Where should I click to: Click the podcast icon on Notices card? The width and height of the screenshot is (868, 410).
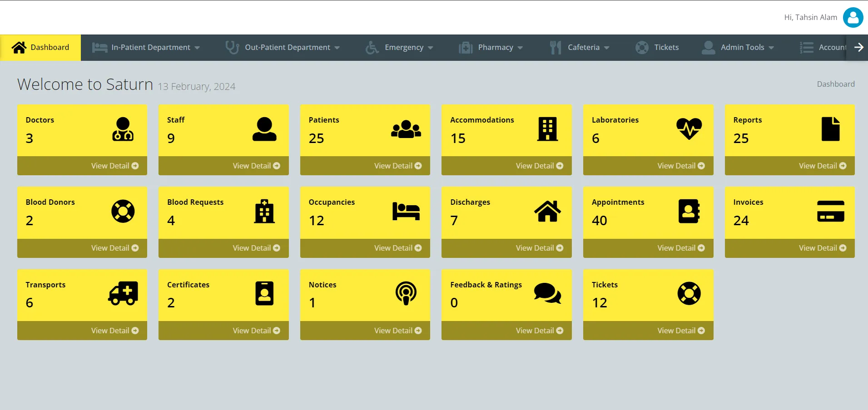pos(406,294)
